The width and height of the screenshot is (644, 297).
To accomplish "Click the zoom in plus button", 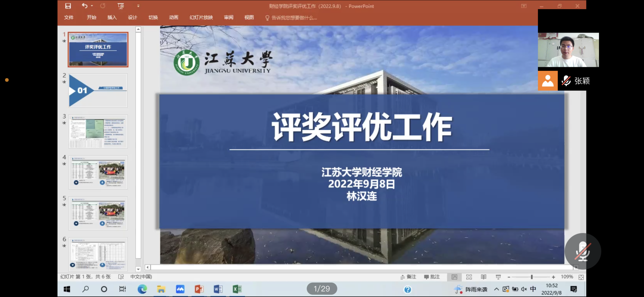I will coord(553,277).
